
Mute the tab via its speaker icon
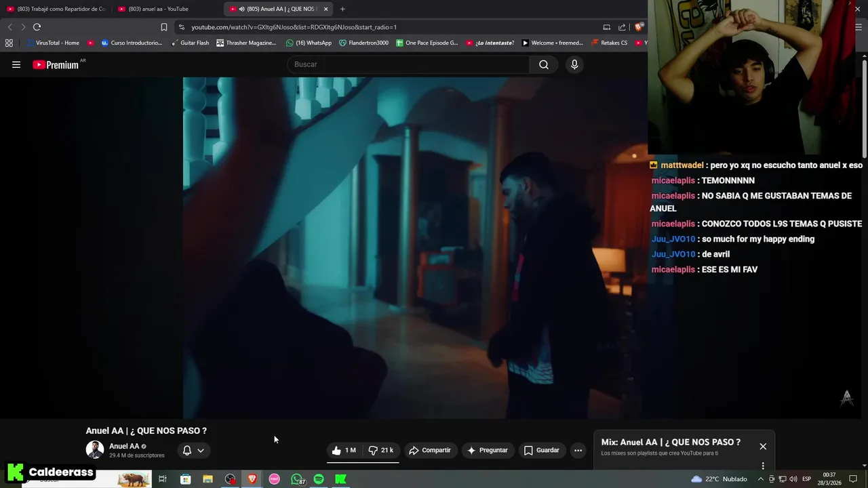(241, 9)
